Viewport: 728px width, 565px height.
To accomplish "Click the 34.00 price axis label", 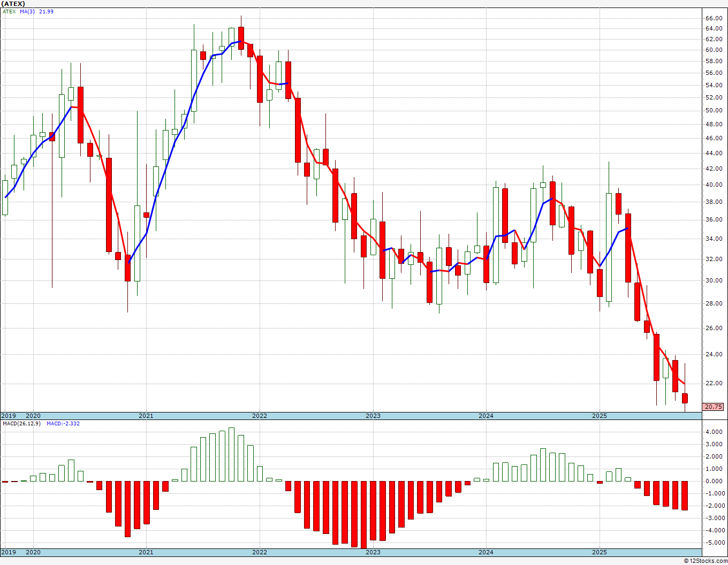I will pyautogui.click(x=714, y=239).
